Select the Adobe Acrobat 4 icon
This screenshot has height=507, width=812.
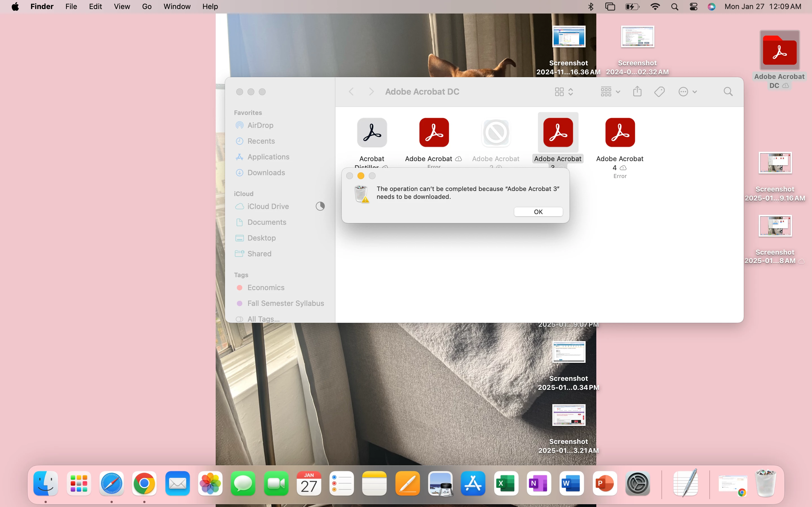click(620, 132)
